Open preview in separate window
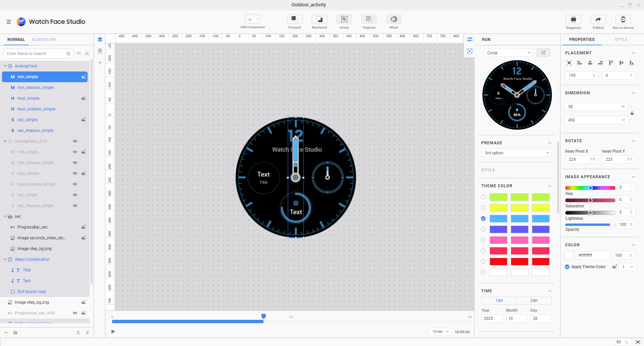Viewport: 644px width, 346px height. pyautogui.click(x=543, y=53)
